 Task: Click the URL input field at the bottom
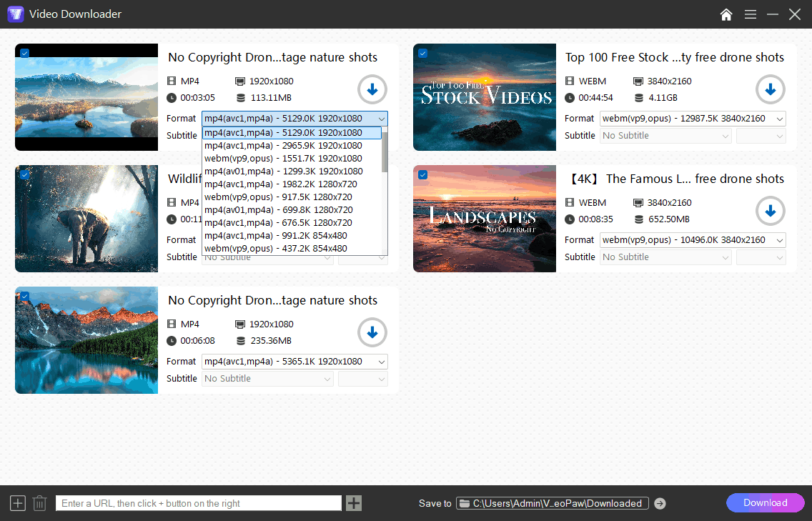pyautogui.click(x=198, y=503)
